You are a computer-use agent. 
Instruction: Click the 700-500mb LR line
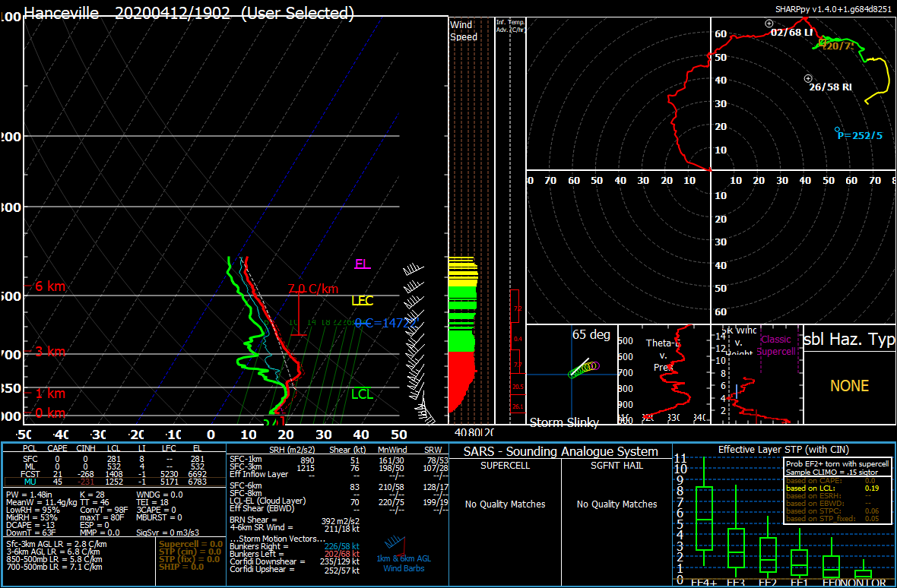[x=54, y=566]
